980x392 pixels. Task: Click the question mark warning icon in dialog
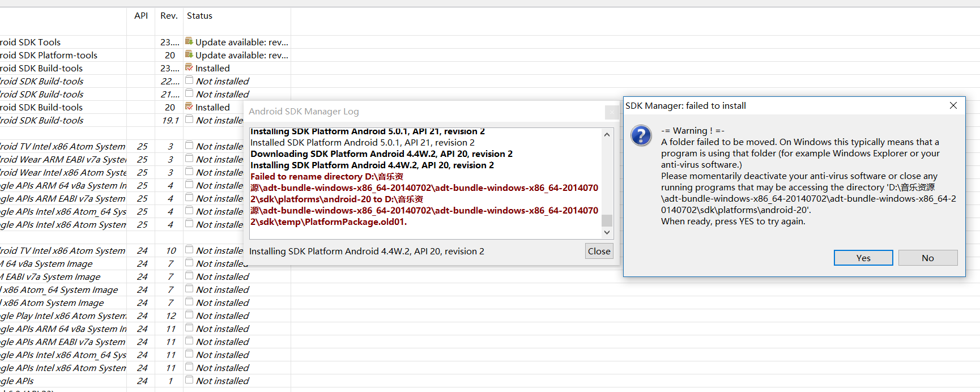(641, 136)
